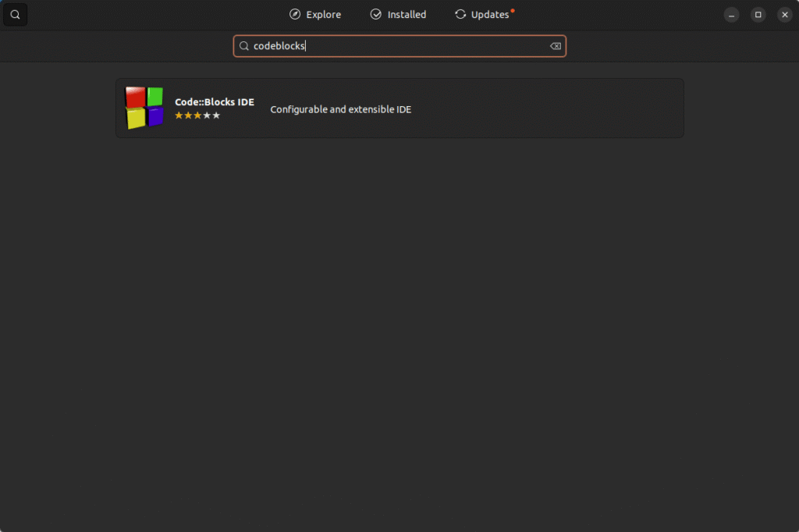Click the star rating under Code::Blocks IDE

click(x=197, y=115)
